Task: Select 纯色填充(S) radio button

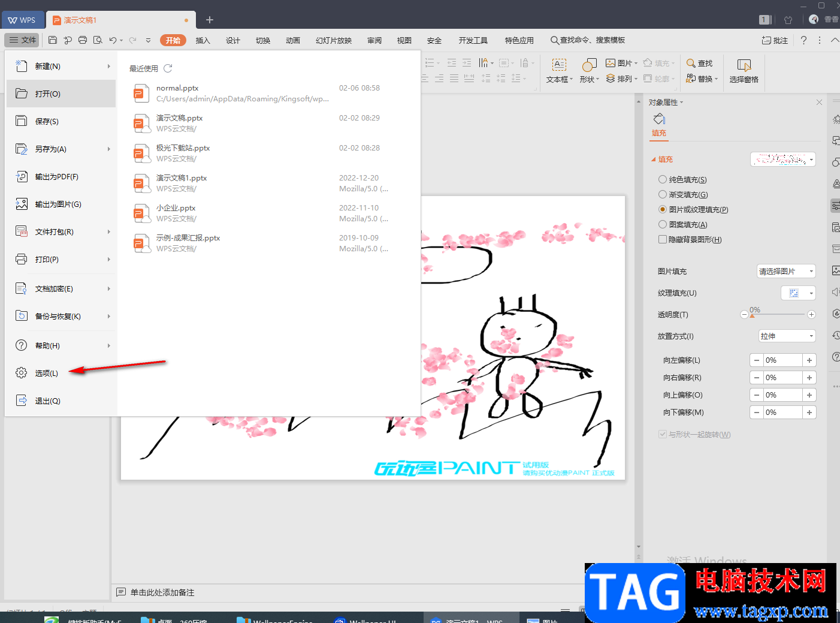Action: [x=662, y=179]
